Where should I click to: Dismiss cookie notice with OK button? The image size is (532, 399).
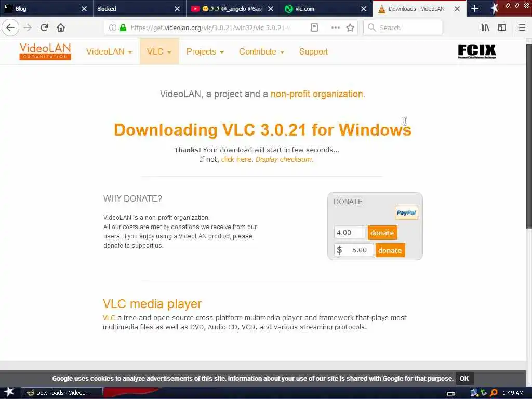coord(464,378)
